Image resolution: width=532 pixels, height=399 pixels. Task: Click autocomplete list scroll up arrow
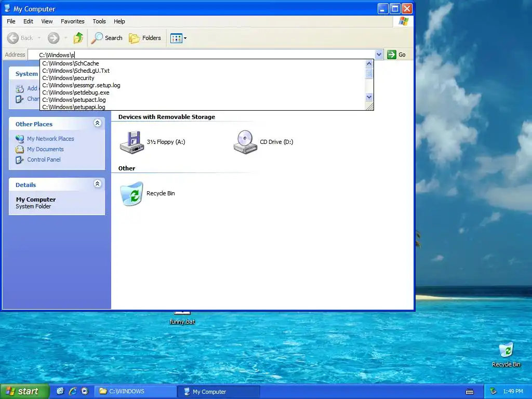[x=369, y=63]
